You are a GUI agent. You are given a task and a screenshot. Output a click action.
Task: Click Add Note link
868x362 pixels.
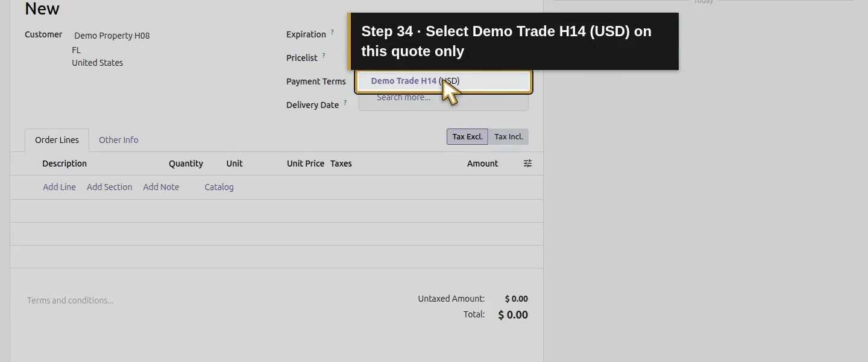(x=161, y=187)
